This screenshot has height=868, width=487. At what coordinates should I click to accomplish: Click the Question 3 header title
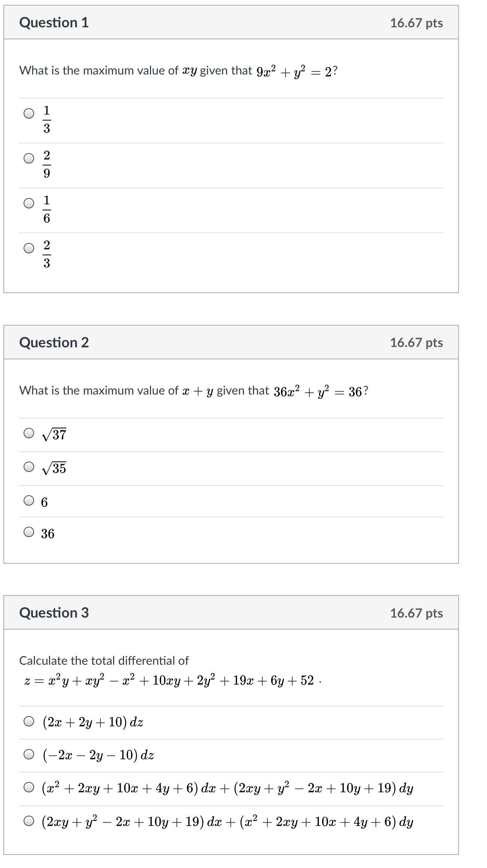pos(54,613)
